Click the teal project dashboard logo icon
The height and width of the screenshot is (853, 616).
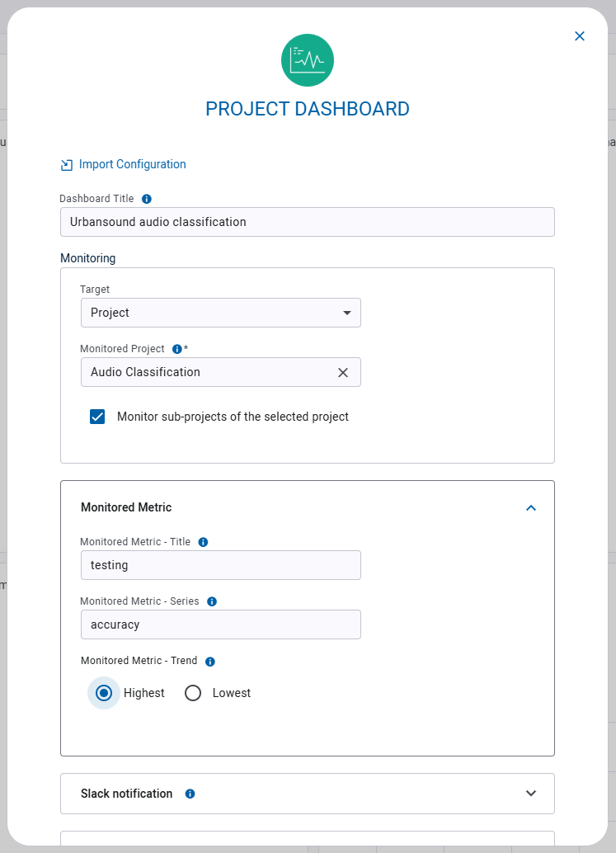tap(307, 60)
